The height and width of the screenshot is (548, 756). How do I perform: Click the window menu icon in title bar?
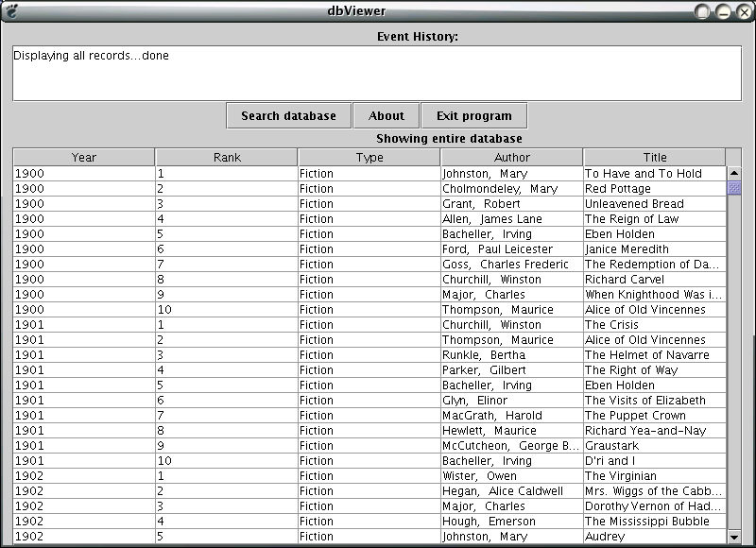pyautogui.click(x=10, y=10)
